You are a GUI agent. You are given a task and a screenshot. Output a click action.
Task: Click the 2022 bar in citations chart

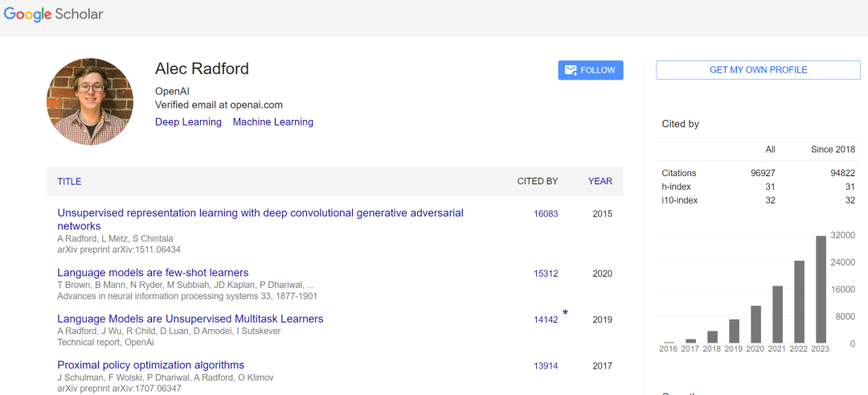(x=800, y=302)
